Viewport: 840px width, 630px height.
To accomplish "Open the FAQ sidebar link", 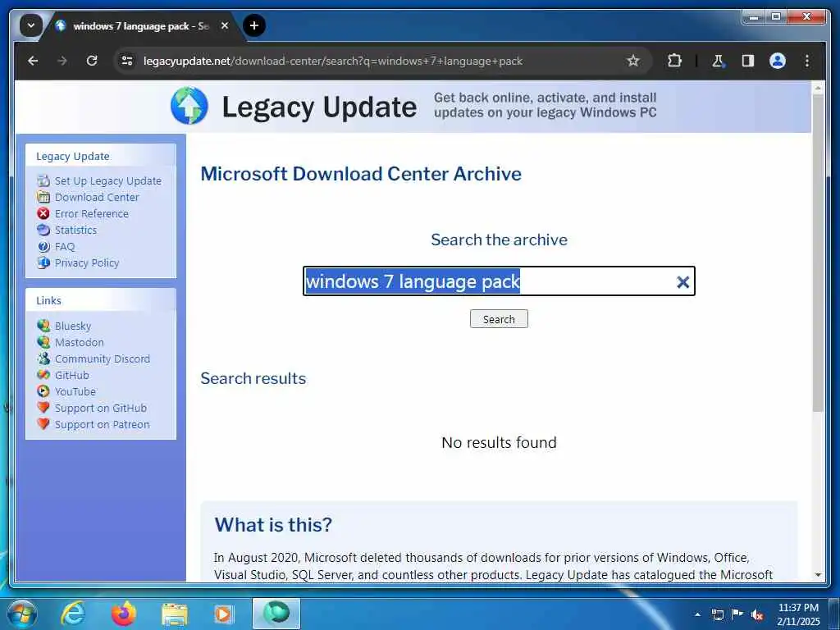I will 65,246.
